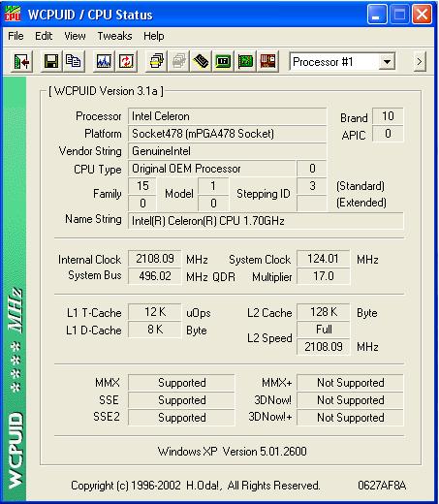Click the Multiplier value 17.0

click(x=323, y=276)
